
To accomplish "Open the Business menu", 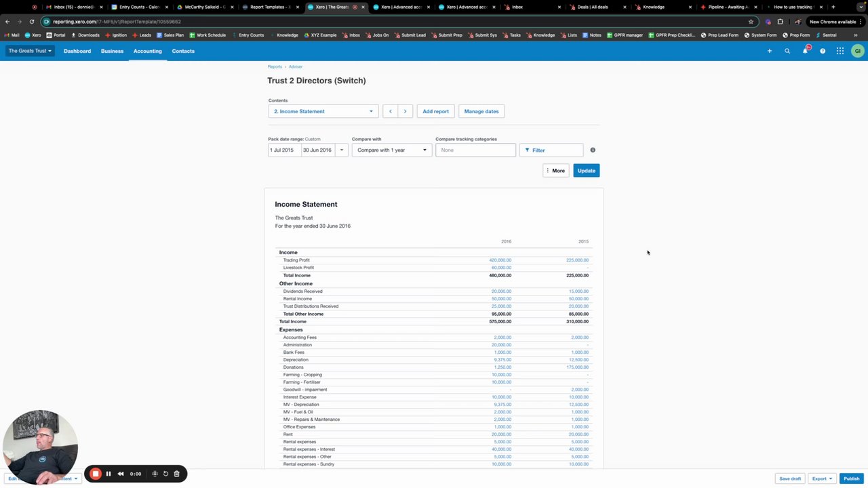I will pos(113,51).
